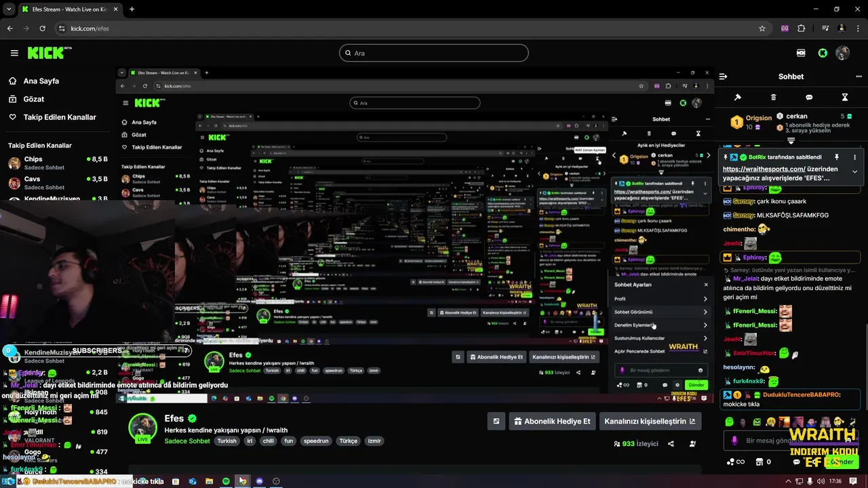Click username fFenerli_Messi in first chat message
The image size is (868, 488).
tap(755, 311)
